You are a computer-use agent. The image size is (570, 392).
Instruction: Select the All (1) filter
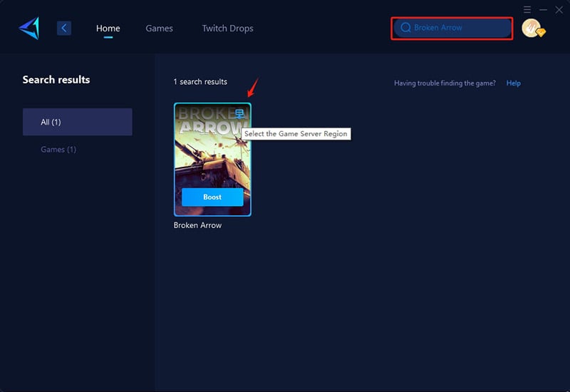[x=78, y=122]
